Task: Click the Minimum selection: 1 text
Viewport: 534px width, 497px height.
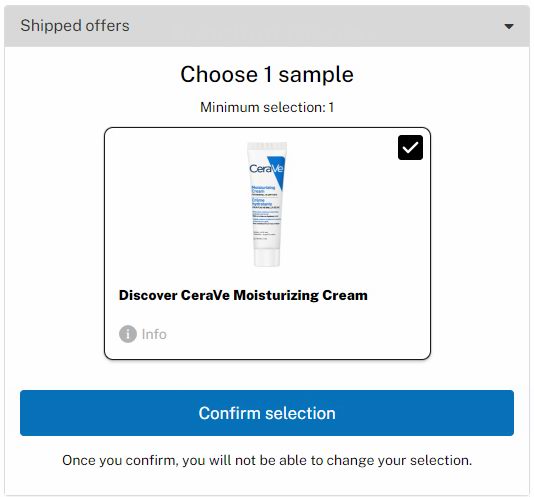Action: click(267, 107)
